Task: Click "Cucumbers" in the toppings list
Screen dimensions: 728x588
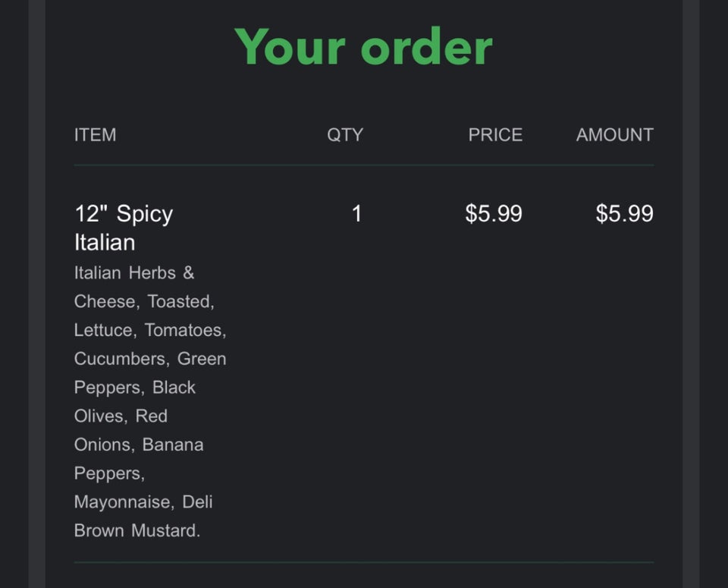Action: click(121, 359)
